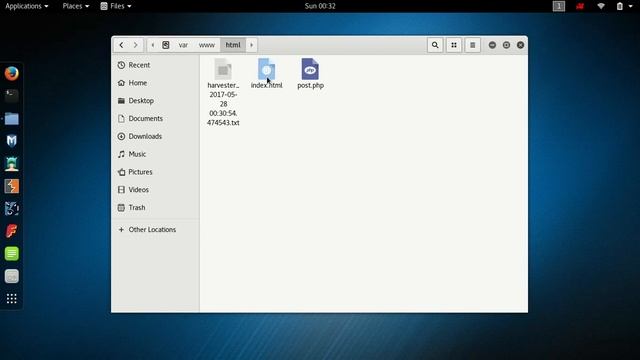
Task: Open the Wi-Fi network status icon
Action: point(601,6)
